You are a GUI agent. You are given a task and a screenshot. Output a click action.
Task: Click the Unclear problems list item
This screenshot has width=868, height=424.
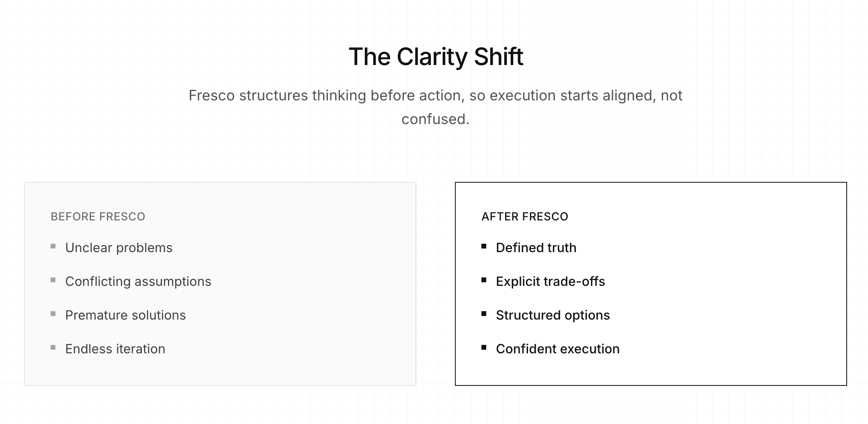coord(119,248)
